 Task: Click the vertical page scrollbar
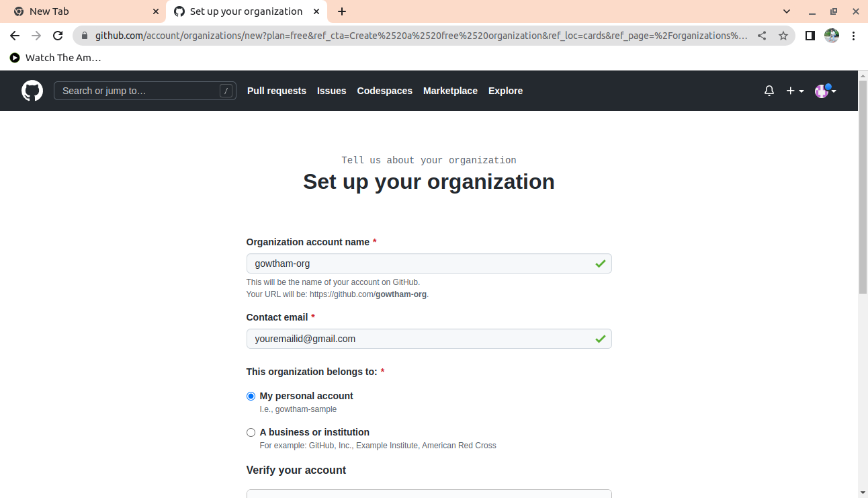863,202
